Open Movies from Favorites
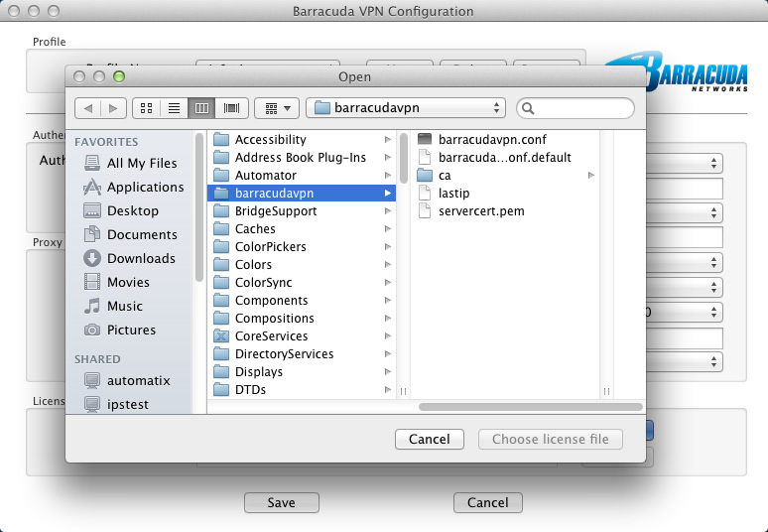 pyautogui.click(x=116, y=282)
